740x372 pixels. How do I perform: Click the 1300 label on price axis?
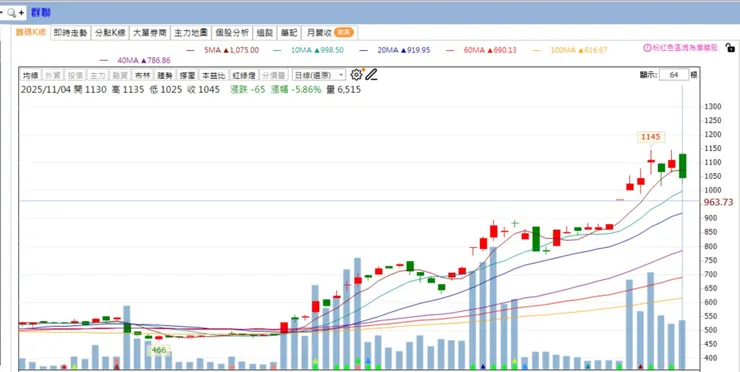[x=713, y=107]
